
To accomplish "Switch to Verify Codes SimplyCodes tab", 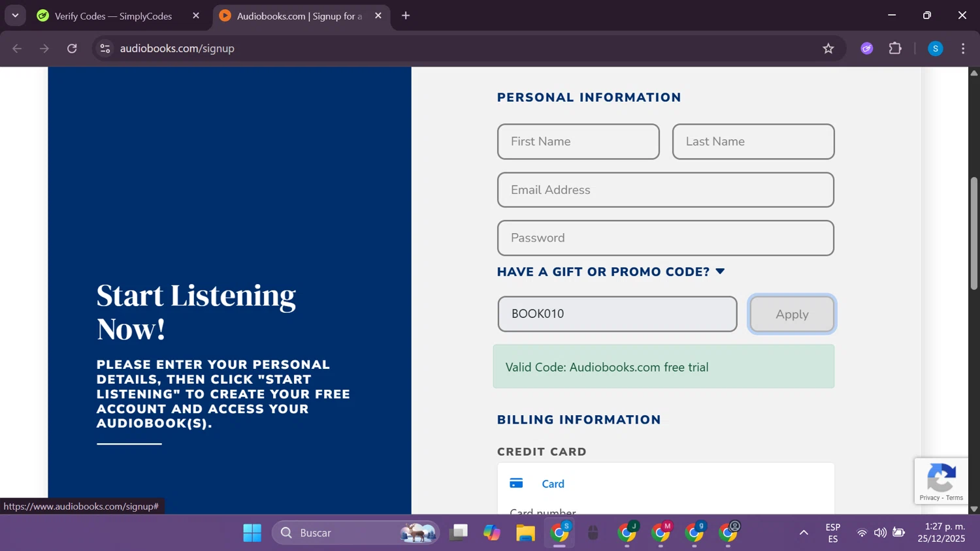I will [x=113, y=16].
